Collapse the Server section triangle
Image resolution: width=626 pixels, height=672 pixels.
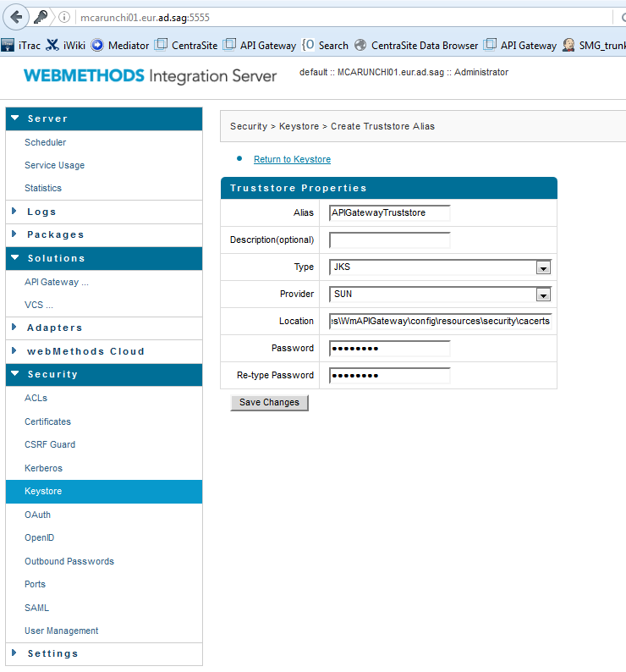pyautogui.click(x=15, y=118)
